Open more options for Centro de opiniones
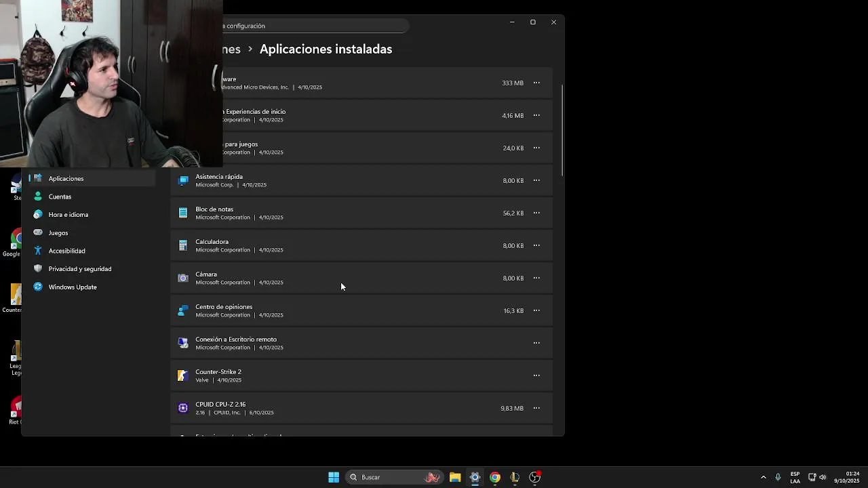Image resolution: width=868 pixels, height=488 pixels. (x=536, y=310)
